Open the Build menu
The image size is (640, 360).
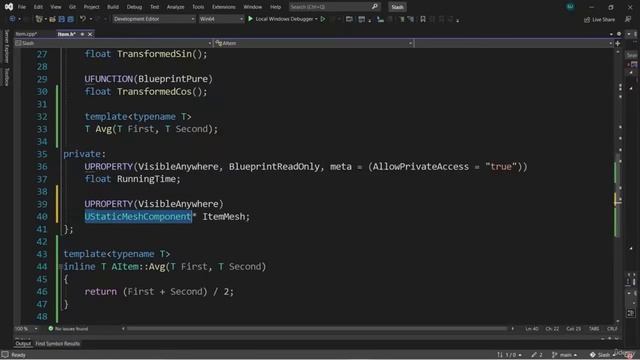(113, 7)
